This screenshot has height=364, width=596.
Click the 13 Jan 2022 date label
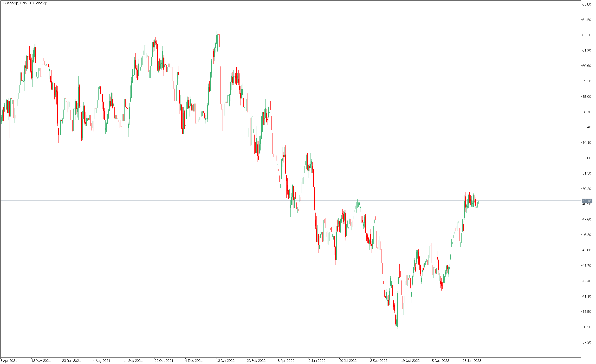226,361
